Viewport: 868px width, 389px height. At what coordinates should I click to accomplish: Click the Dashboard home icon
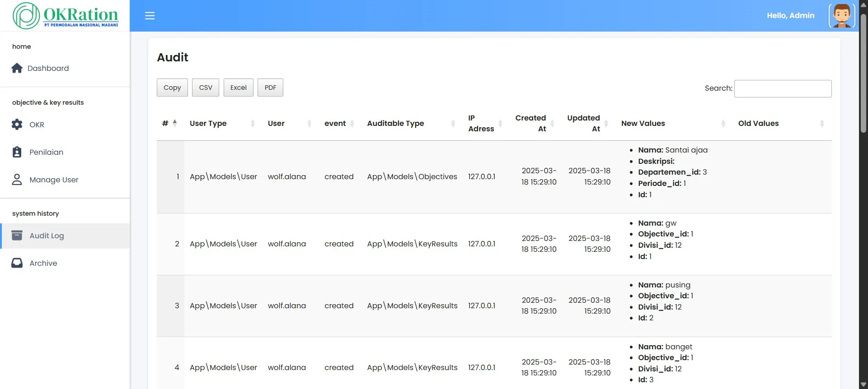coord(17,68)
